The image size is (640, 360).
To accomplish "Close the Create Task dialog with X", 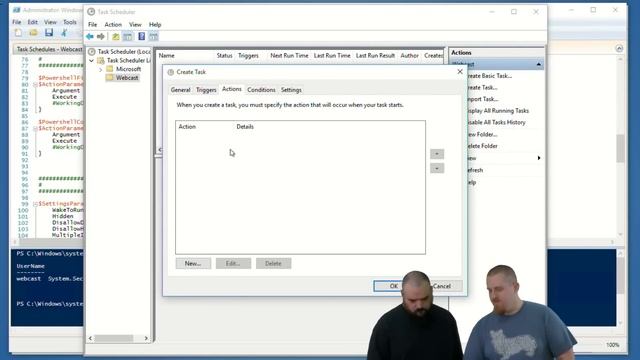I will [x=460, y=71].
